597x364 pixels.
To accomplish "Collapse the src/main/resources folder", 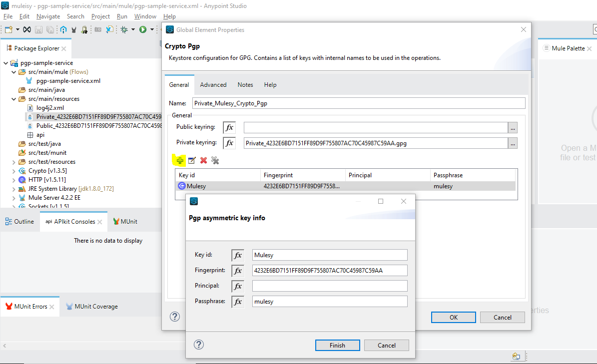I will 13,99.
